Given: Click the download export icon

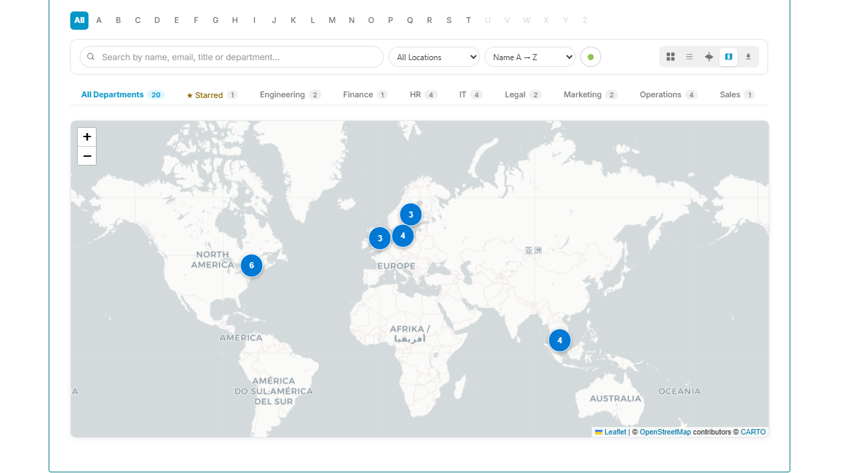Looking at the screenshot, I should [x=748, y=57].
